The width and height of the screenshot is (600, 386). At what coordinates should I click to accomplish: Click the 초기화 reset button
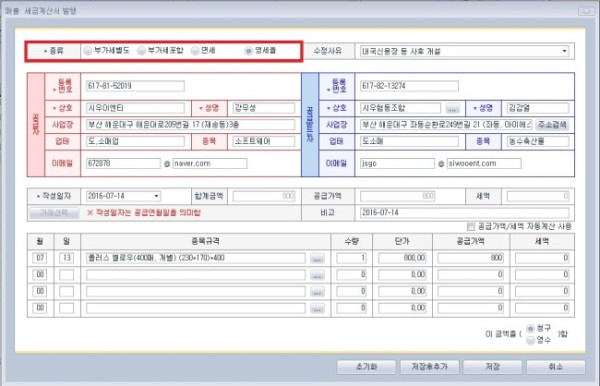[366, 367]
